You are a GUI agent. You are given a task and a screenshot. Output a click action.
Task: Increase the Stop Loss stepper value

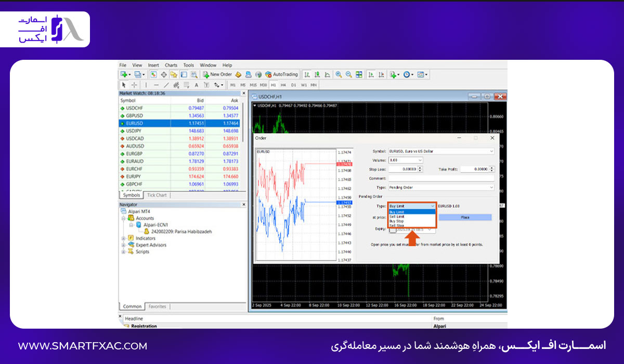pos(420,167)
